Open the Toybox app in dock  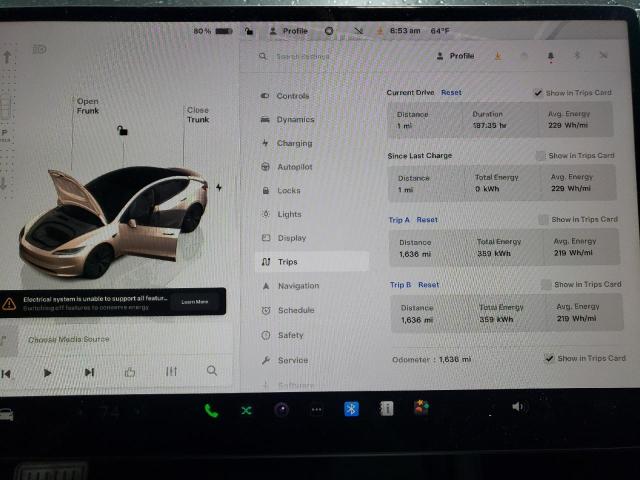pyautogui.click(x=422, y=407)
